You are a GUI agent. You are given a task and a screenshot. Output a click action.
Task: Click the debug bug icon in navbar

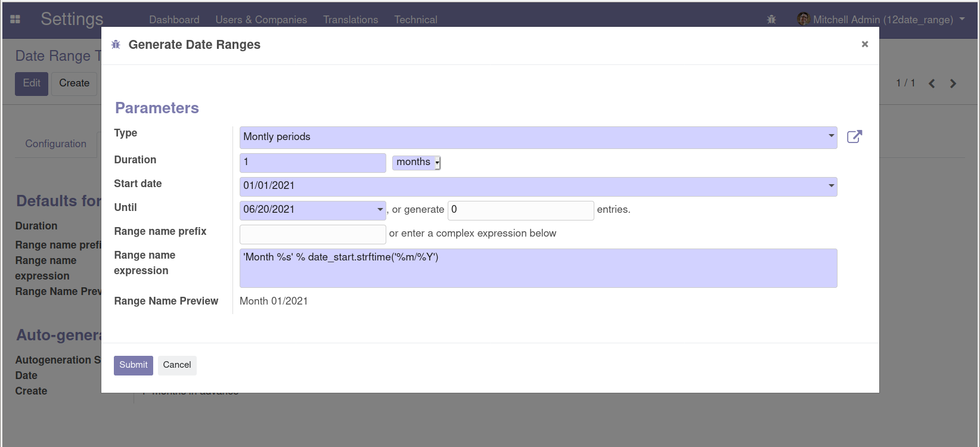coord(771,20)
